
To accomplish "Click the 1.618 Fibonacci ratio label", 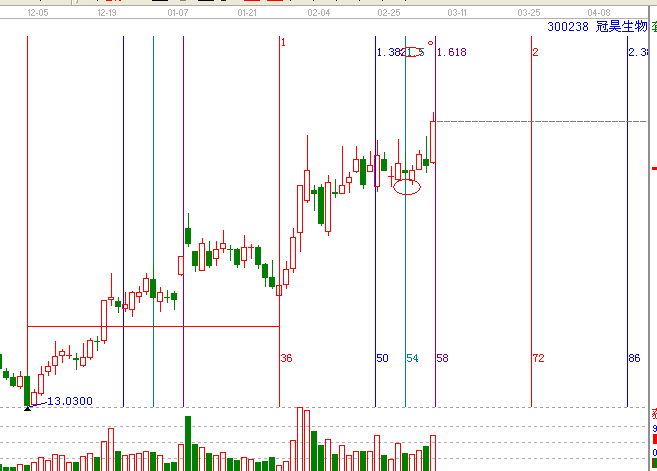I will (452, 52).
